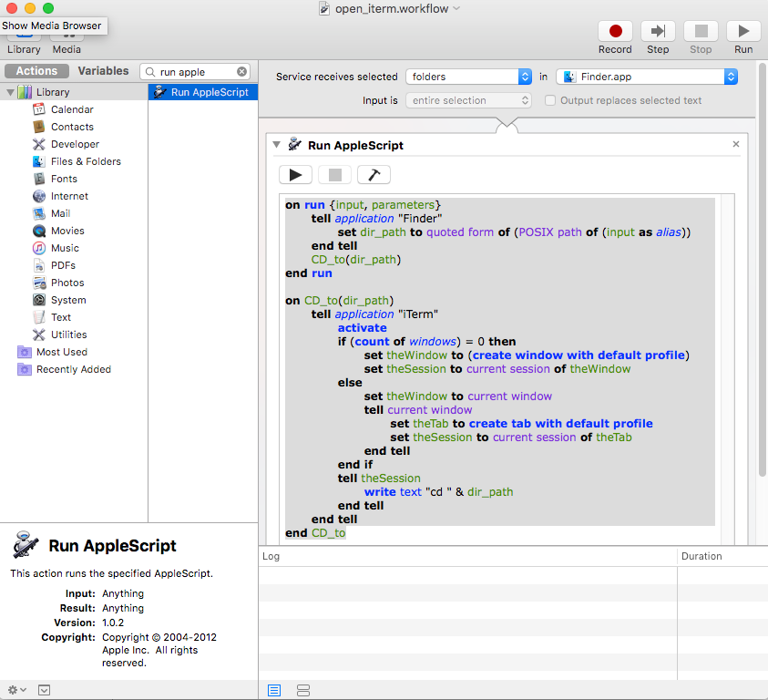Select the Text library category

[61, 317]
